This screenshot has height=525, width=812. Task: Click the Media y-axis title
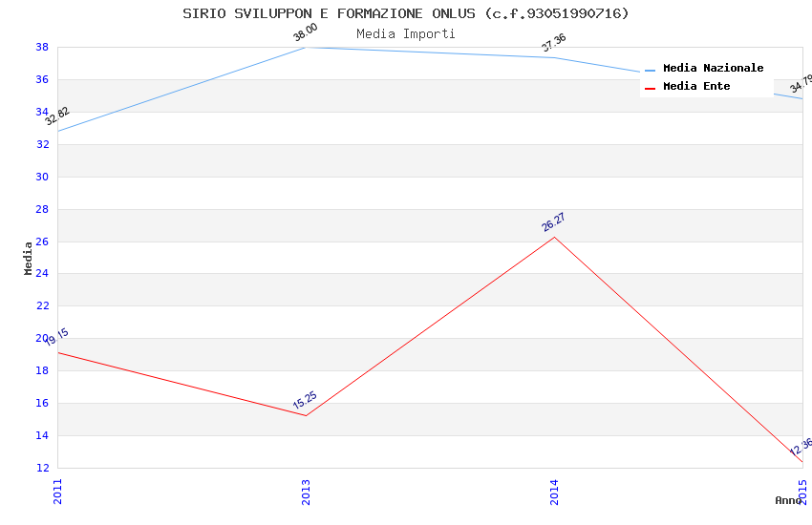click(29, 258)
